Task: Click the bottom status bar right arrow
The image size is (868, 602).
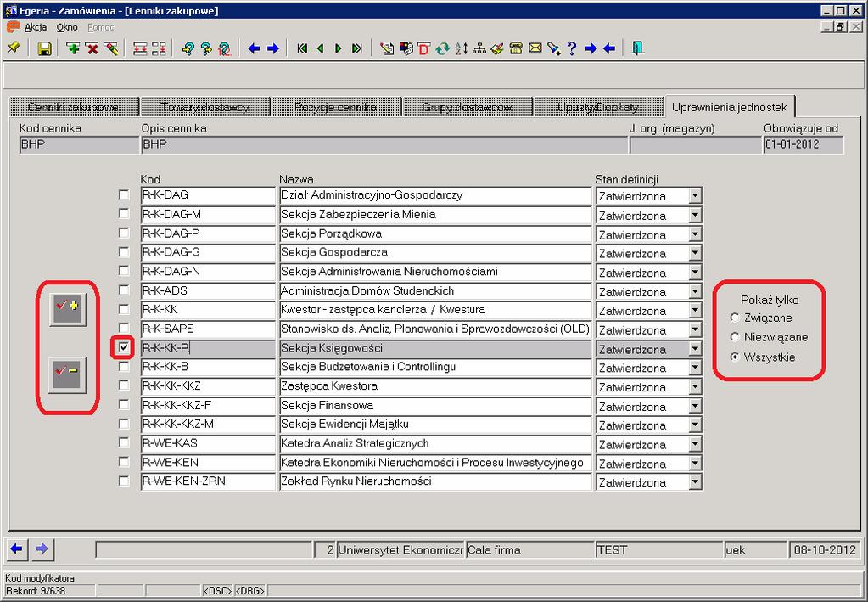Action: click(42, 549)
